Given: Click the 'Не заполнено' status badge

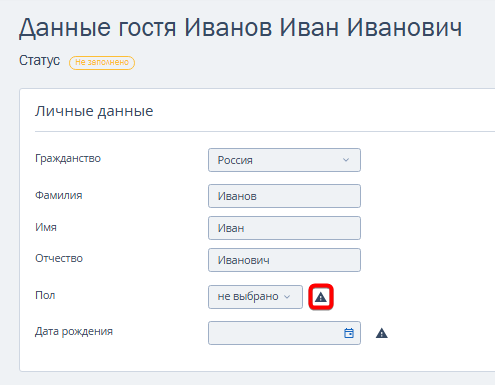Looking at the screenshot, I should [102, 62].
